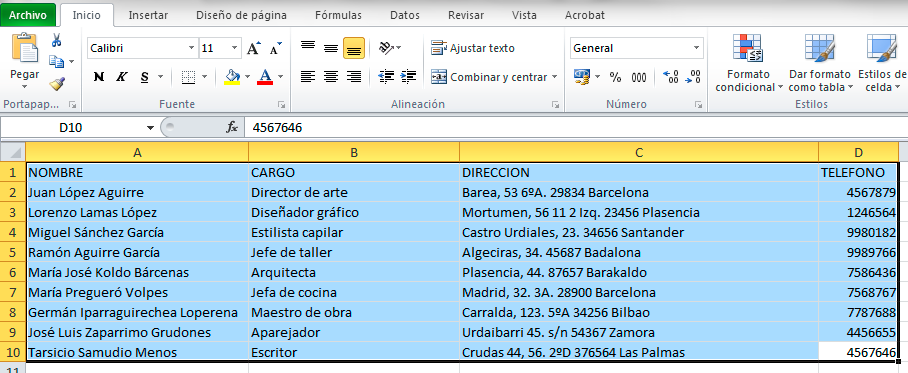
Task: Open Formato condicional menu
Action: [748, 63]
